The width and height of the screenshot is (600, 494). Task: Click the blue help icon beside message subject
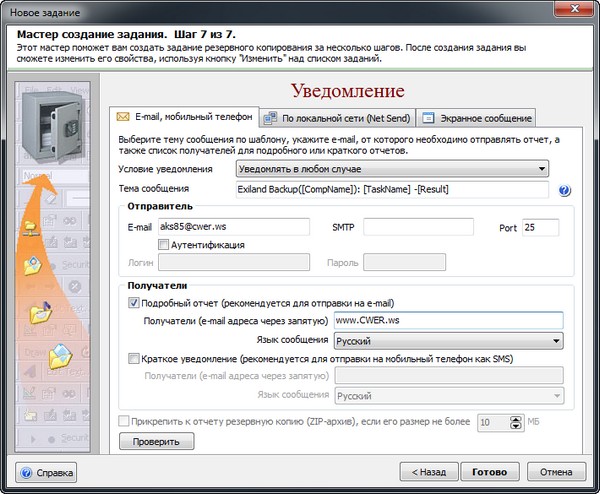coord(564,191)
